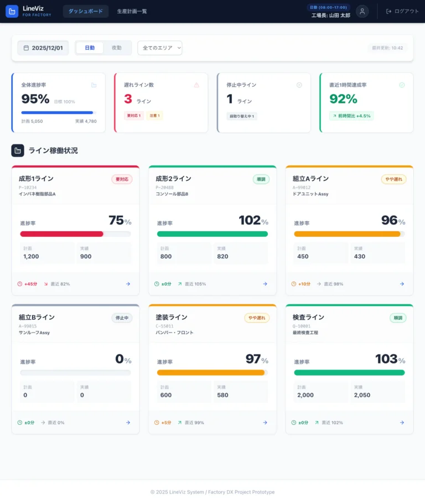Click the ログアウト button
The image size is (425, 504).
(402, 11)
